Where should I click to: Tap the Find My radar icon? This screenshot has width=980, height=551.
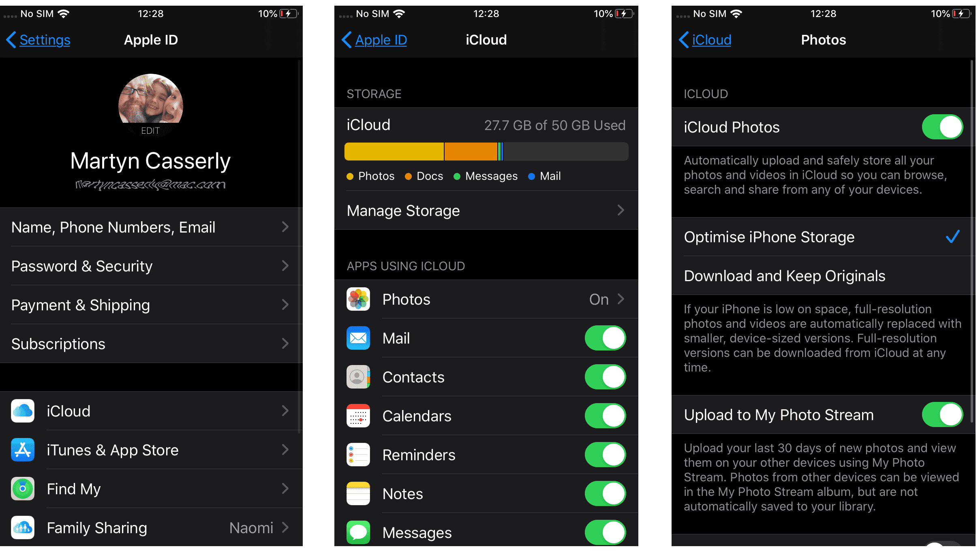coord(23,489)
